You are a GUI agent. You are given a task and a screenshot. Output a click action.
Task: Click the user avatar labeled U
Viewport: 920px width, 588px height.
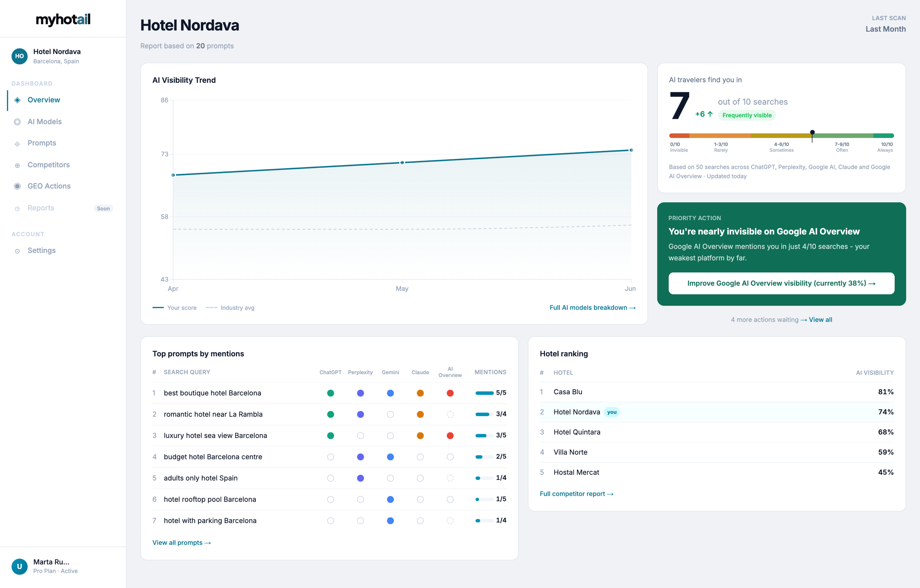pyautogui.click(x=19, y=566)
